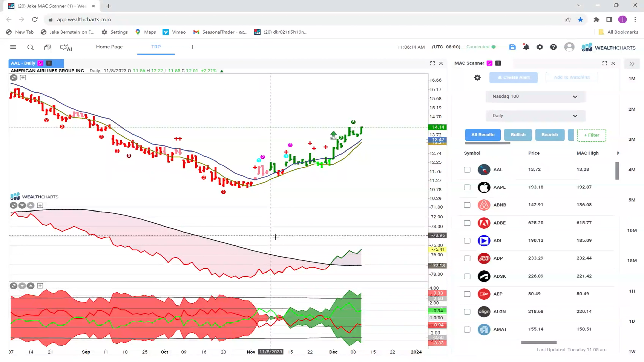Add indicator to middle pane plus icon

point(40,205)
